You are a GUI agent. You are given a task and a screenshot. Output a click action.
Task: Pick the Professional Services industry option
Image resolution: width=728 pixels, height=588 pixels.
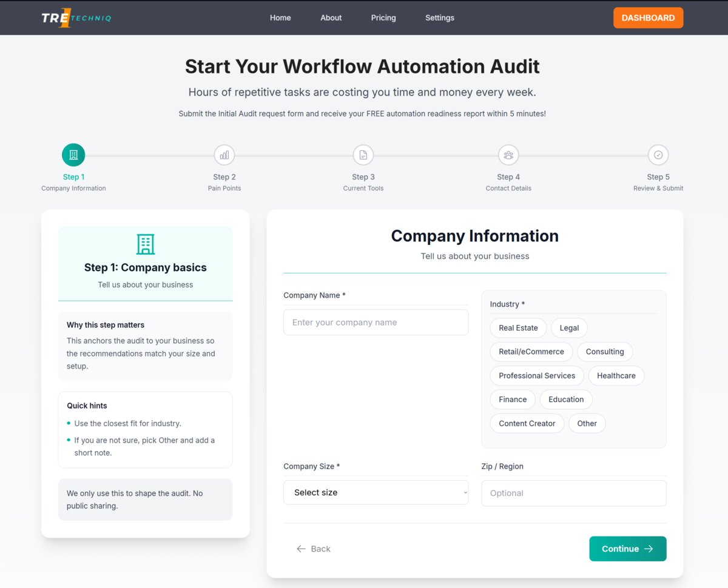tap(537, 376)
